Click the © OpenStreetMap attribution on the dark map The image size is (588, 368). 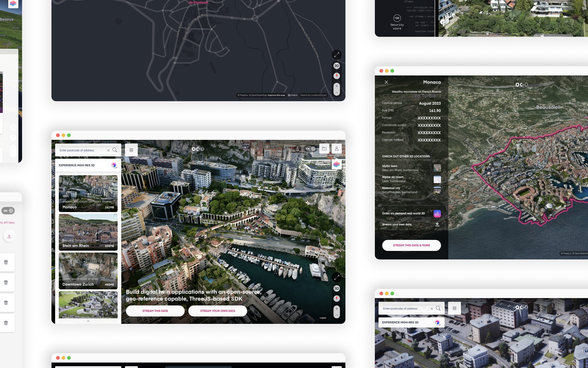point(258,95)
